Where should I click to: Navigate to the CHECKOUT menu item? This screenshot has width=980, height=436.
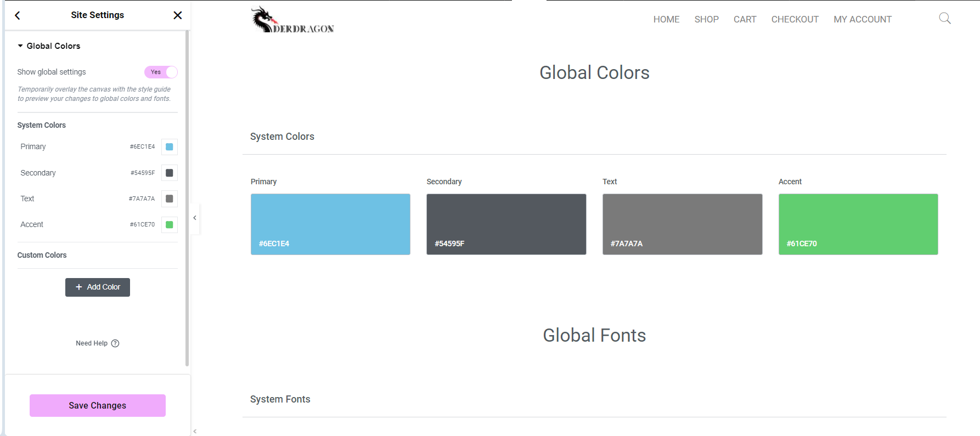click(x=795, y=19)
